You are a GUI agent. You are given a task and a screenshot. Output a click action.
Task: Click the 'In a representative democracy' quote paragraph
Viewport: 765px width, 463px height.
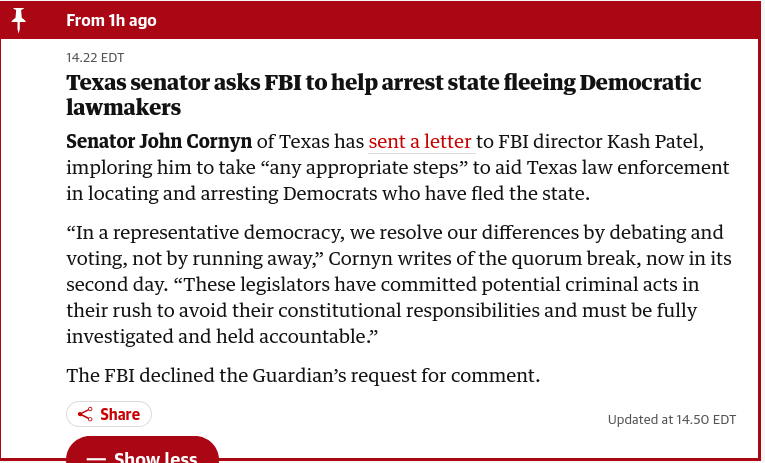[x=399, y=284]
